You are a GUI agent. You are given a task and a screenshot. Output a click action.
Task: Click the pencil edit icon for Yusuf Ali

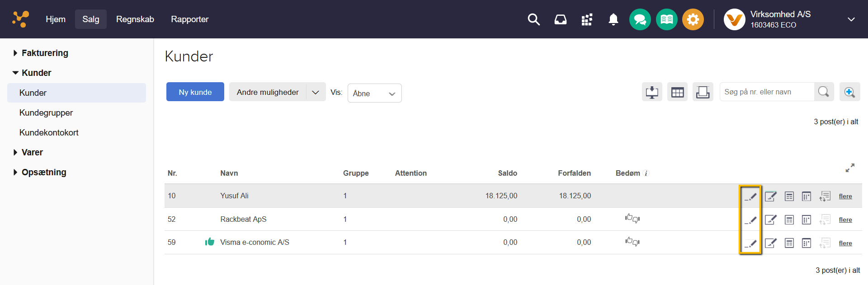(750, 196)
